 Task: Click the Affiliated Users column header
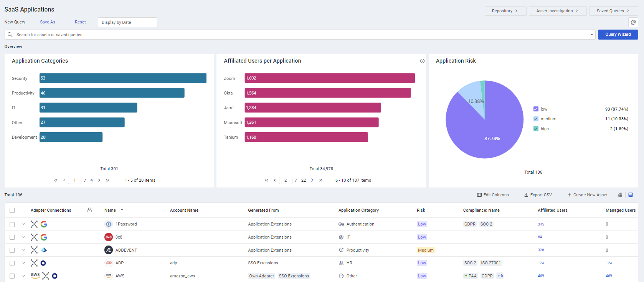click(553, 210)
